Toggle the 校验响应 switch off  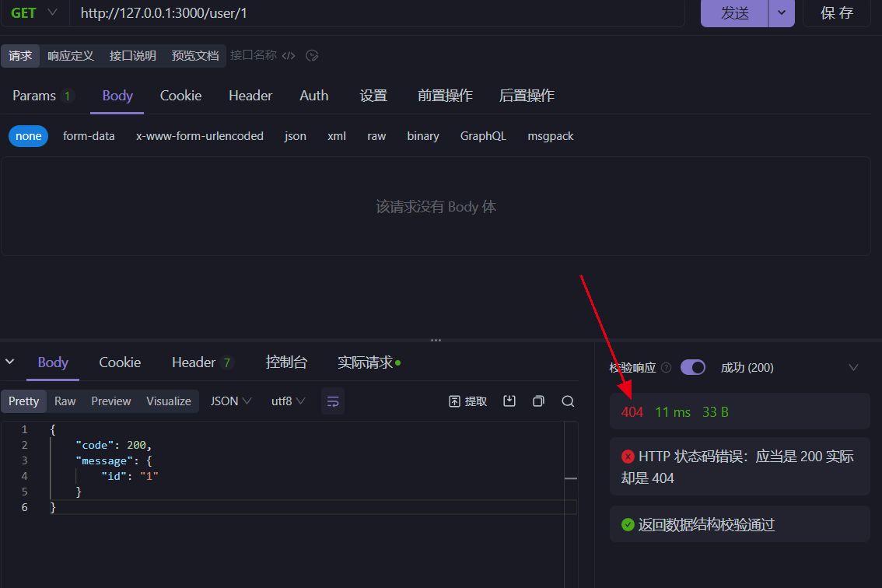692,367
